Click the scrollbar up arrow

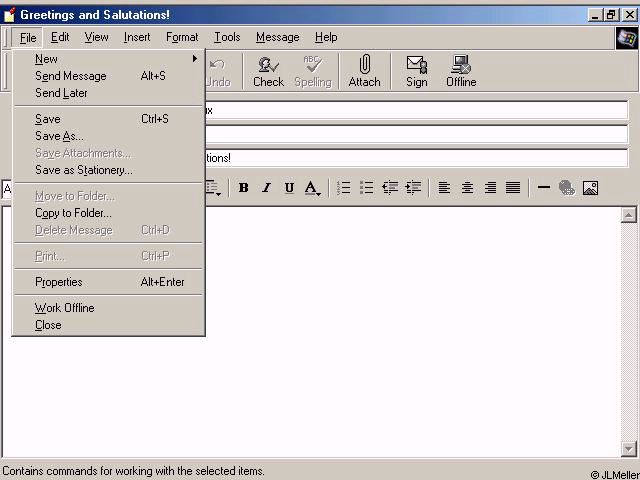[x=629, y=215]
